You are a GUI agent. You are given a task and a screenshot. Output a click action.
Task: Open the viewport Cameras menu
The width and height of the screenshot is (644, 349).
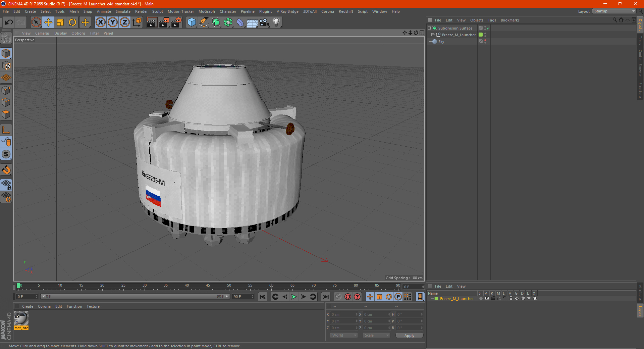[42, 33]
